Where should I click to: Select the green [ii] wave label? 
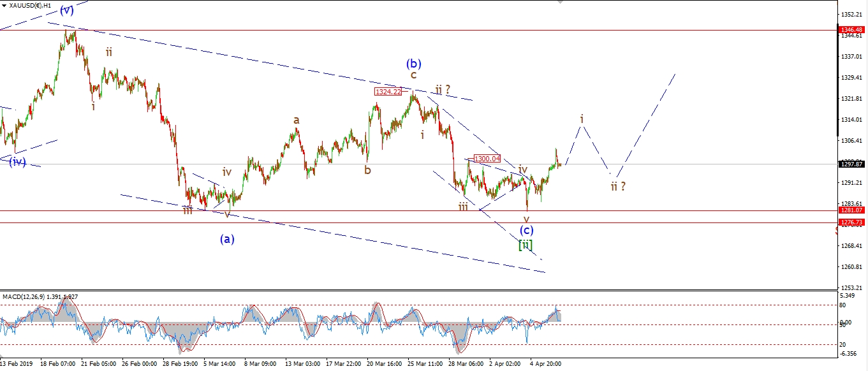tap(526, 245)
